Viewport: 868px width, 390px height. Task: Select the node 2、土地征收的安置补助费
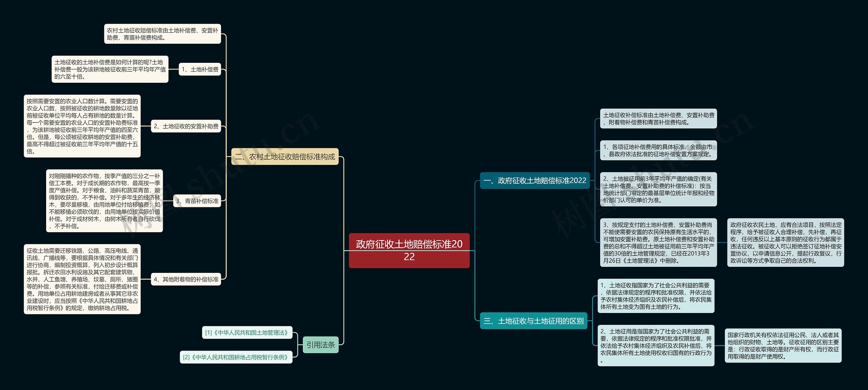pyautogui.click(x=186, y=126)
